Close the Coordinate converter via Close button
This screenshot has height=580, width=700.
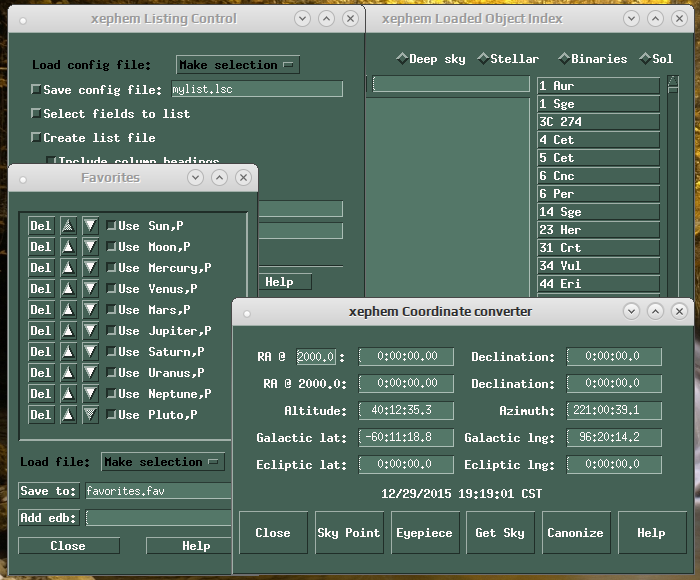pos(273,533)
